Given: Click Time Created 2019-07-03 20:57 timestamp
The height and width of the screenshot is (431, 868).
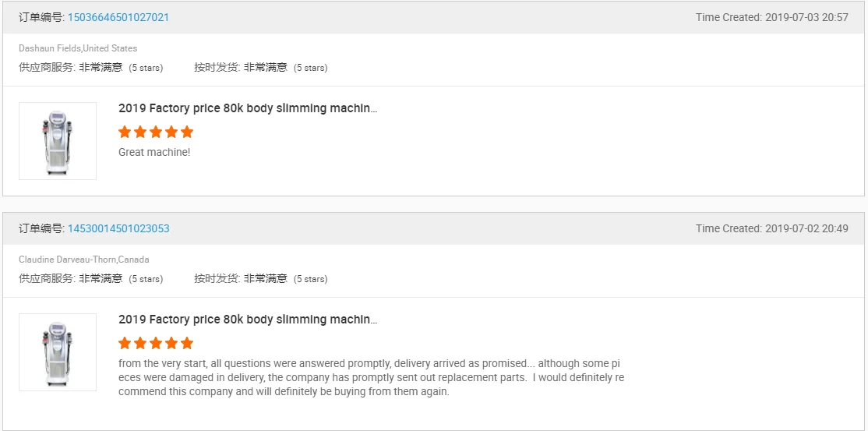Looking at the screenshot, I should pos(771,17).
